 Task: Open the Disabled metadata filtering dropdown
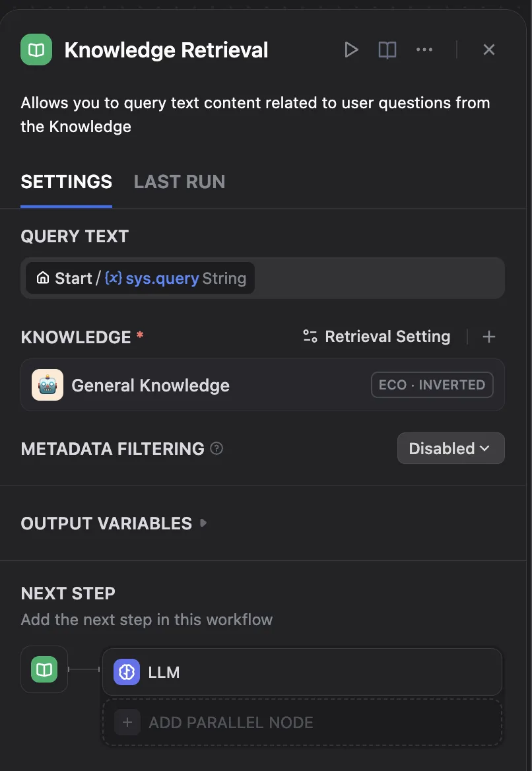click(451, 449)
